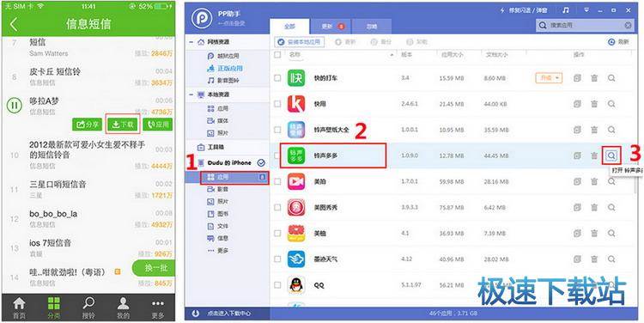The width and height of the screenshot is (644, 323).
Task: Check the 墨迹天气 checkbox
Action: [277, 259]
